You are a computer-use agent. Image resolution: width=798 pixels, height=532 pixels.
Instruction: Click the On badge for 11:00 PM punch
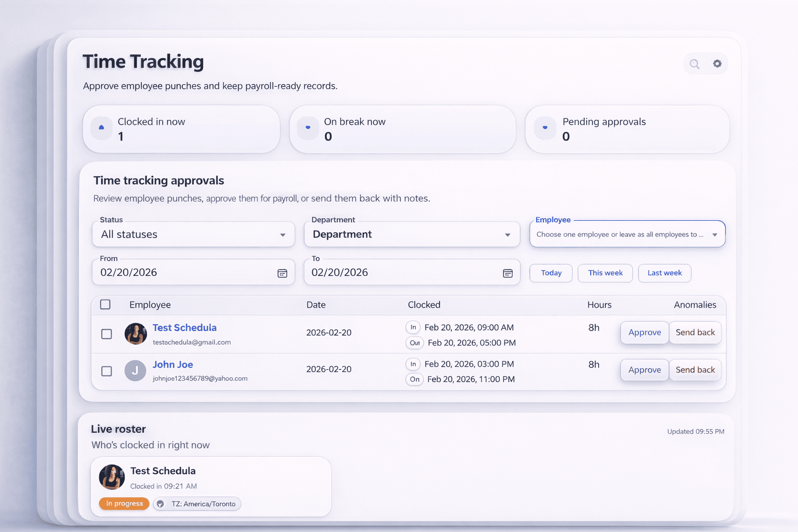415,379
